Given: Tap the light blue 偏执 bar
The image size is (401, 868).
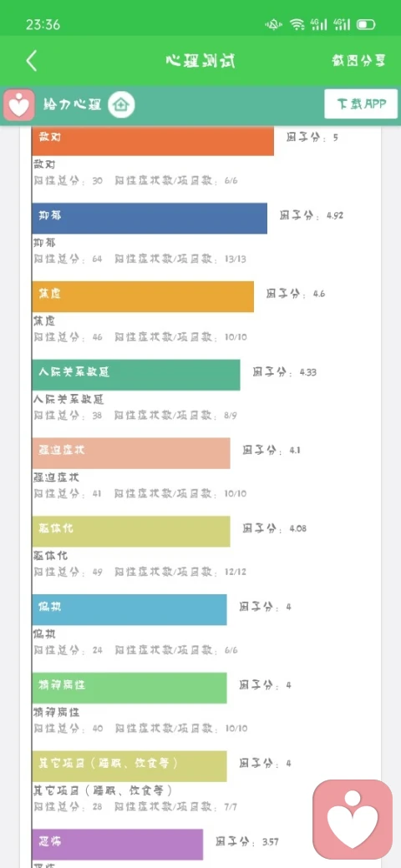Looking at the screenshot, I should pyautogui.click(x=129, y=609).
